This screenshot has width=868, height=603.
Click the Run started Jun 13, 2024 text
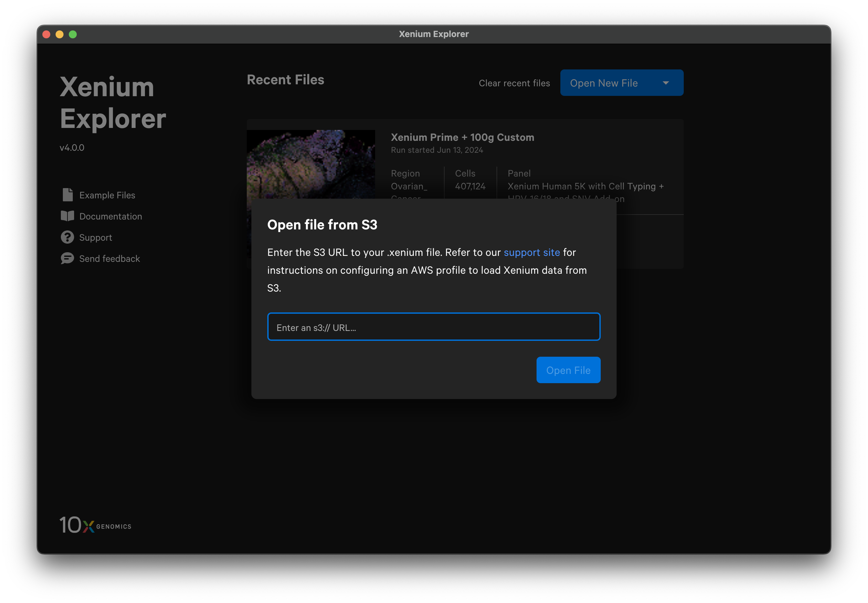[x=437, y=150]
